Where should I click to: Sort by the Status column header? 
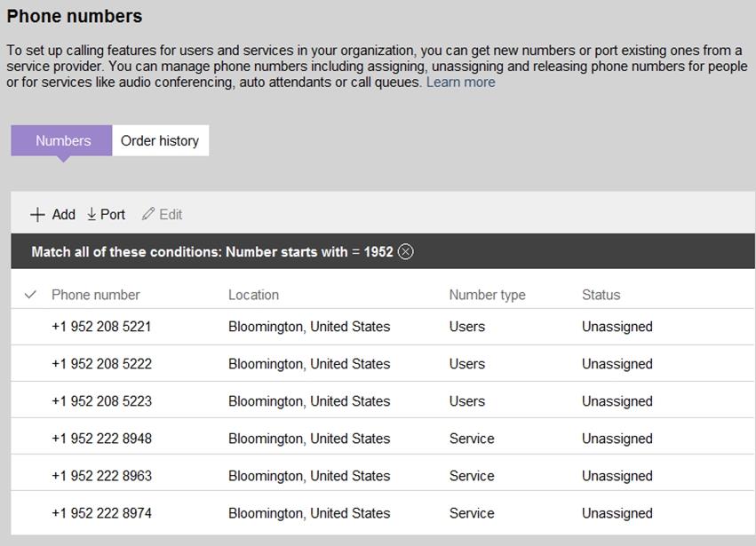click(601, 295)
